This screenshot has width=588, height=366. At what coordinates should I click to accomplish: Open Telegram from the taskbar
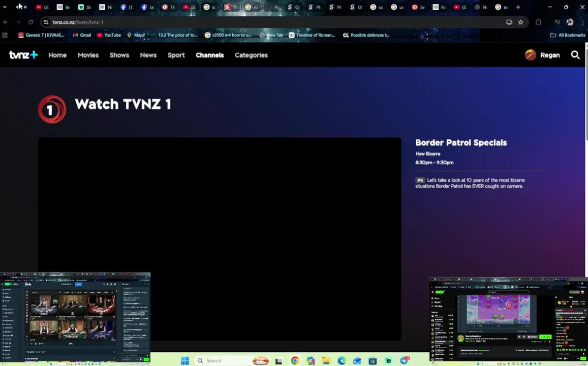click(404, 361)
